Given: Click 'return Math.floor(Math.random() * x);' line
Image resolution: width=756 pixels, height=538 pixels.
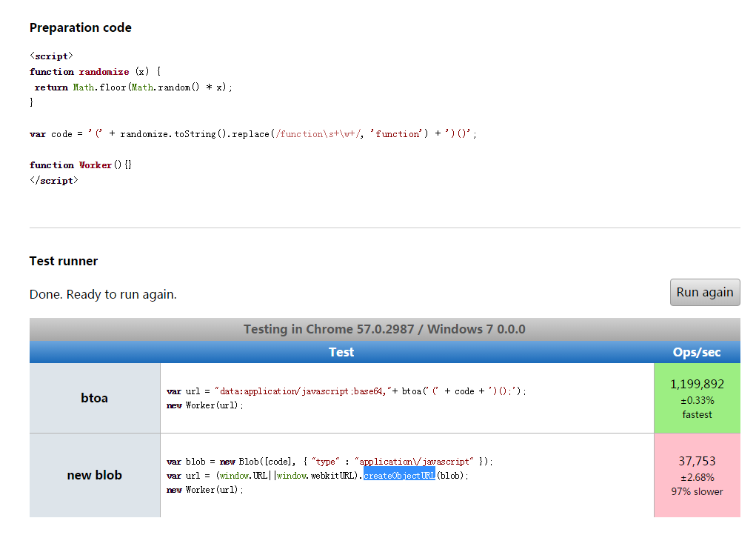Looking at the screenshot, I should 133,87.
